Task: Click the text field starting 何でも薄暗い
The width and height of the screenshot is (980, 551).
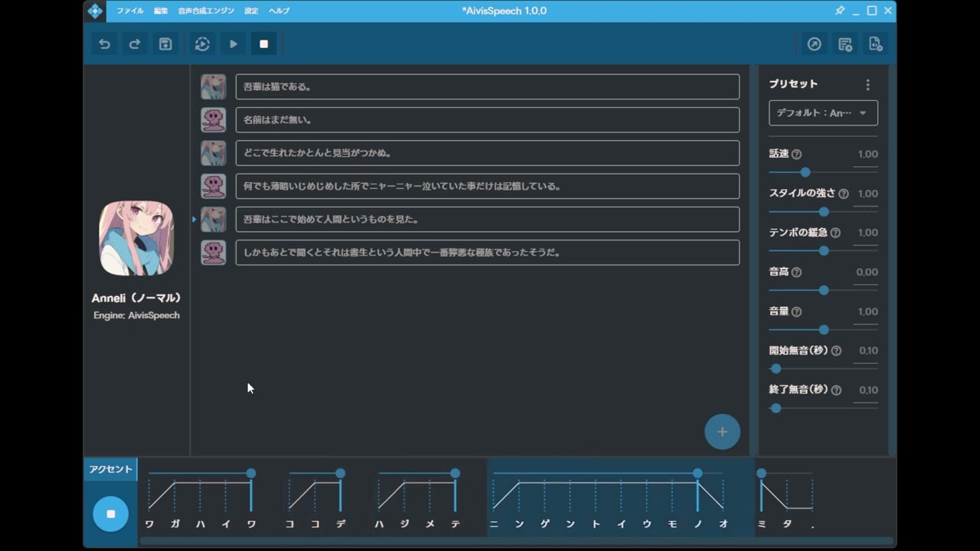Action: 488,186
